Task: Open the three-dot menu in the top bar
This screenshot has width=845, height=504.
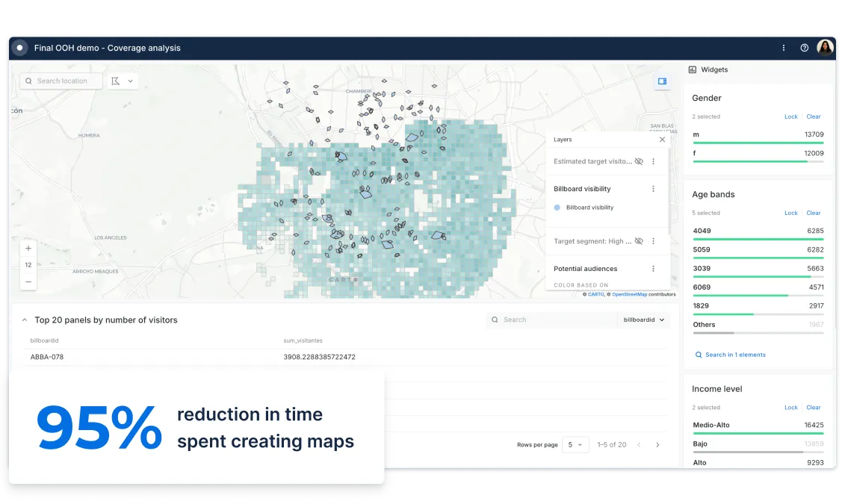Action: click(x=783, y=47)
